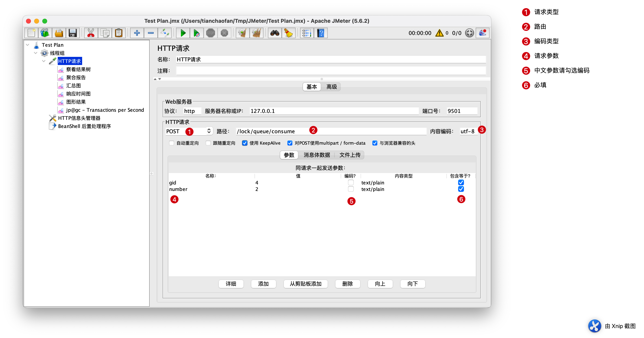Click the Toggle enable/disable icon

click(x=164, y=33)
